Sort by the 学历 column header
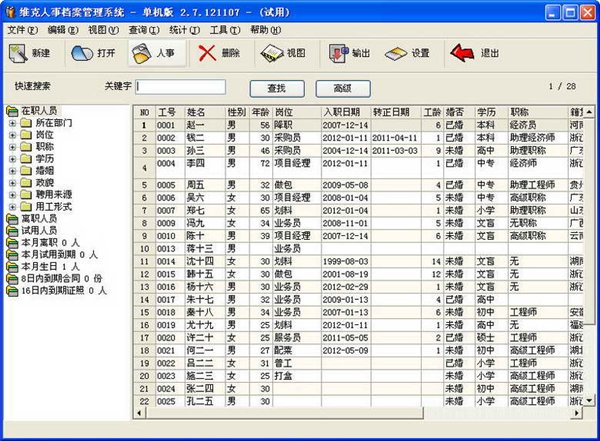Viewport: 600px width, 441px height. pyautogui.click(x=491, y=112)
